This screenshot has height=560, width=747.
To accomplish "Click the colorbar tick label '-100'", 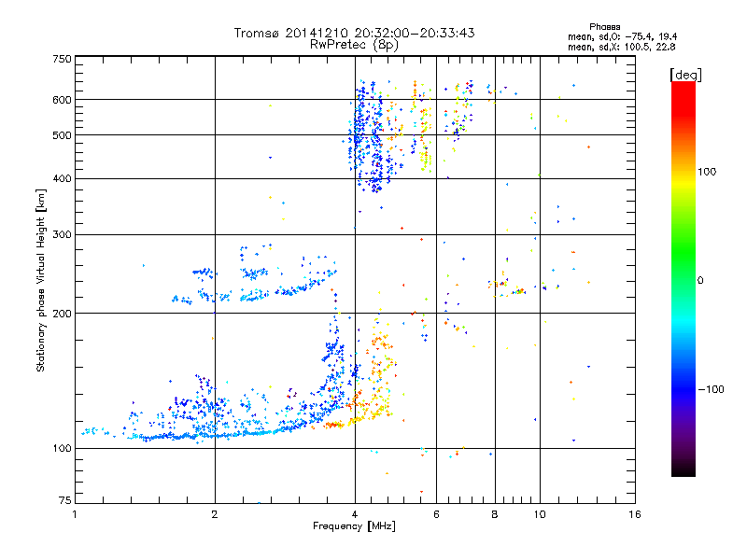I will coord(711,389).
